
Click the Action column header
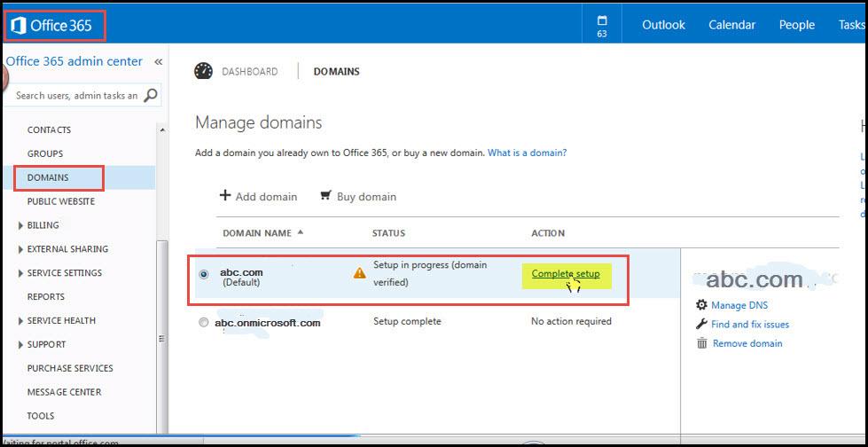point(548,232)
